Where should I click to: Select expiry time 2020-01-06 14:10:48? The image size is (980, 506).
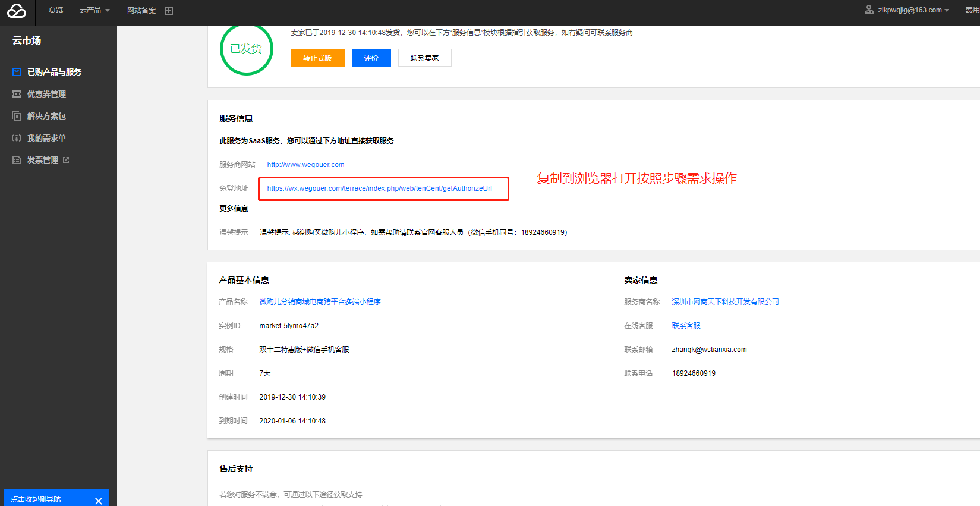click(292, 421)
